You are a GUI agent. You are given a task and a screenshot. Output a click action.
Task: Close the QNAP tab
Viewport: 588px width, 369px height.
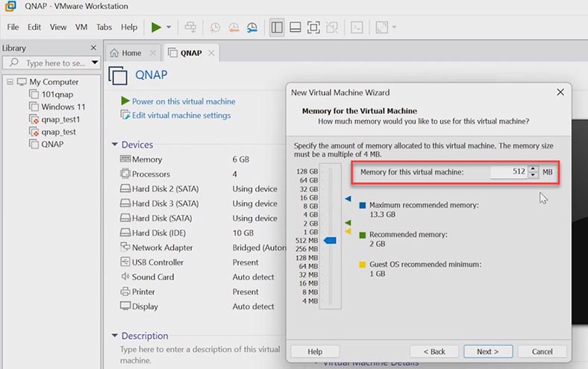(x=211, y=53)
